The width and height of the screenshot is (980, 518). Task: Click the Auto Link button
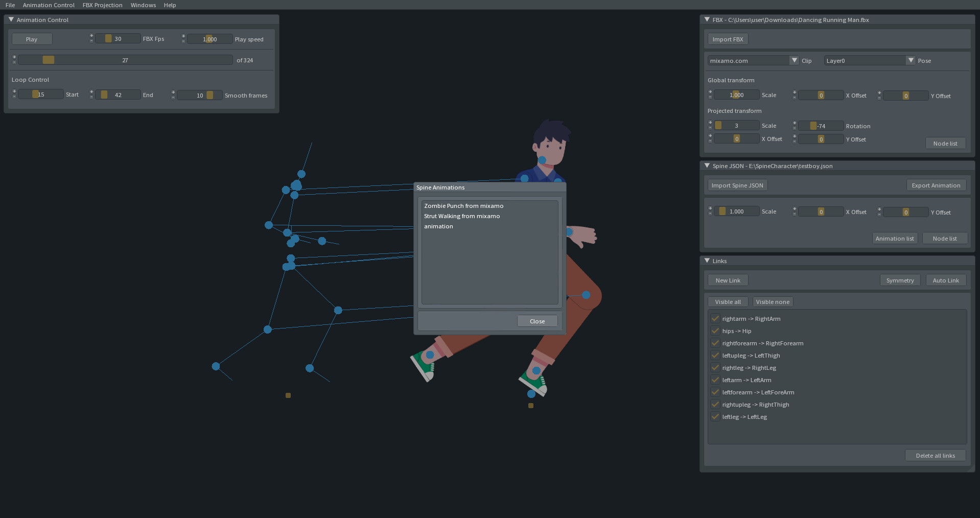click(x=946, y=280)
